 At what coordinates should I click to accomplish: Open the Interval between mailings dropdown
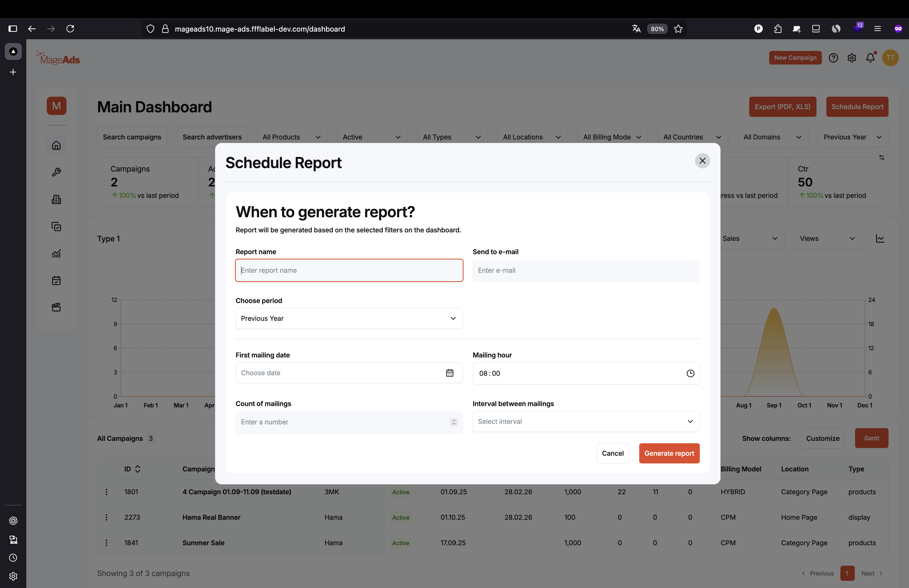click(x=586, y=421)
